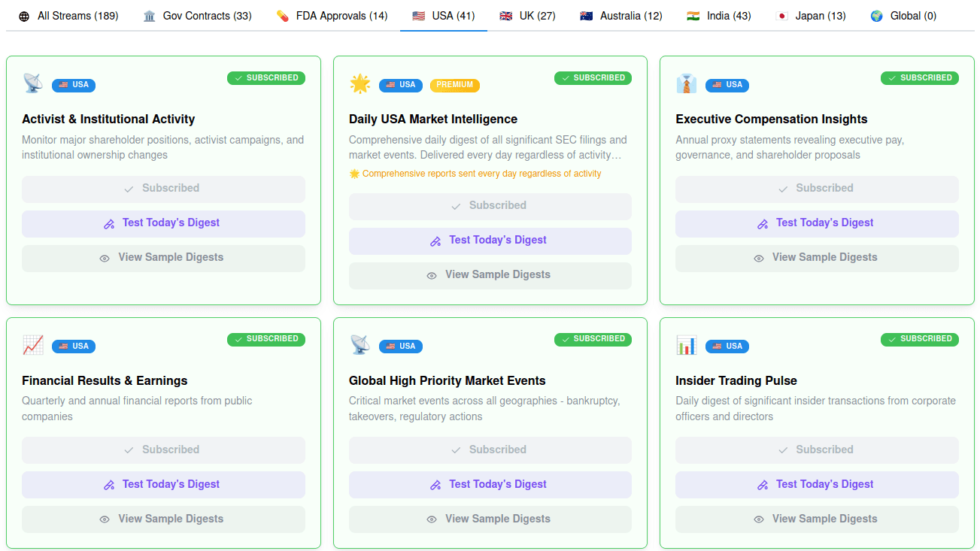
Task: Click the eye icon on Insider Trading's View Sample Digests
Action: point(759,519)
